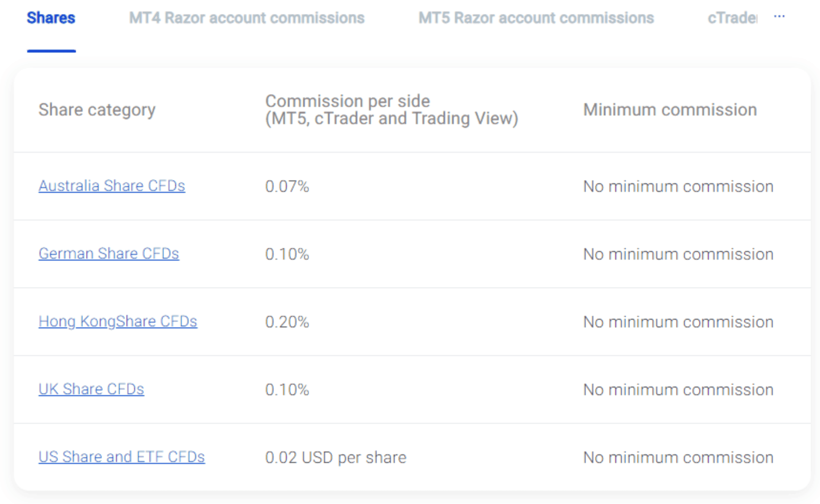Screen dimensions: 820x504
Task: Click the 0.20% commission value for Hong Kong
Action: click(287, 322)
